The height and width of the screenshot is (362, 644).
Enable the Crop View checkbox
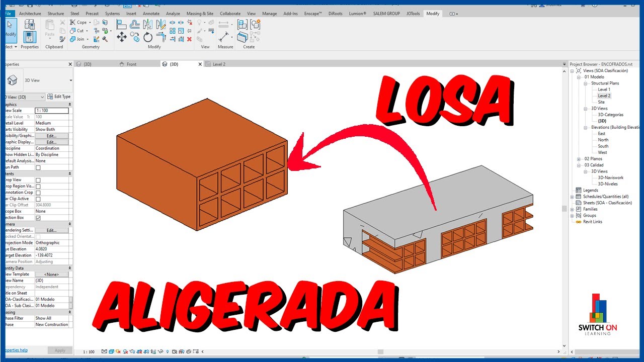click(38, 180)
